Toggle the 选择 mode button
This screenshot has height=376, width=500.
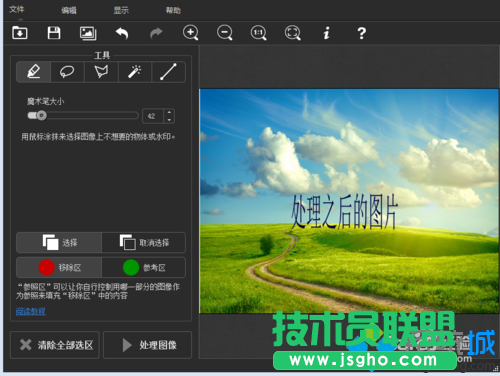[x=59, y=242]
